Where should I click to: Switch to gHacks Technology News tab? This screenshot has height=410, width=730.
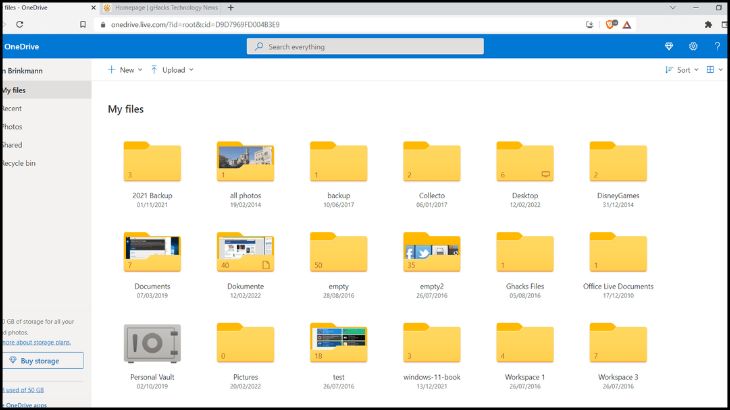point(162,7)
